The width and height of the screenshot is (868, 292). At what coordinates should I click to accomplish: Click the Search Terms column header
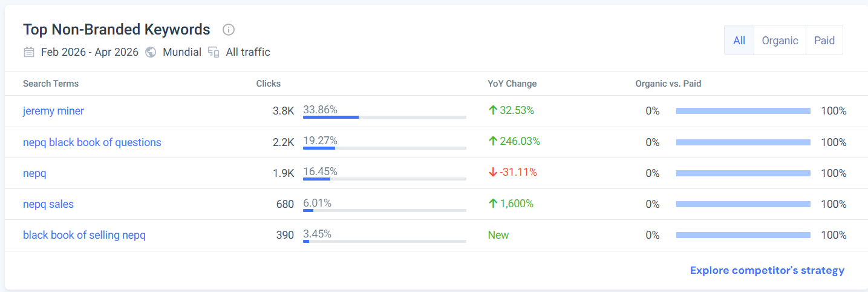(x=51, y=84)
